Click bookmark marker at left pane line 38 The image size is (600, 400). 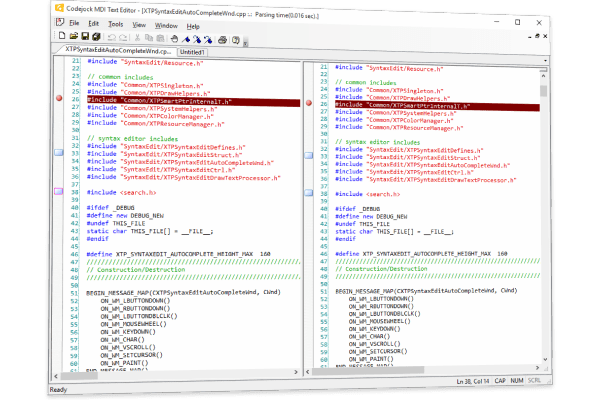[59, 191]
